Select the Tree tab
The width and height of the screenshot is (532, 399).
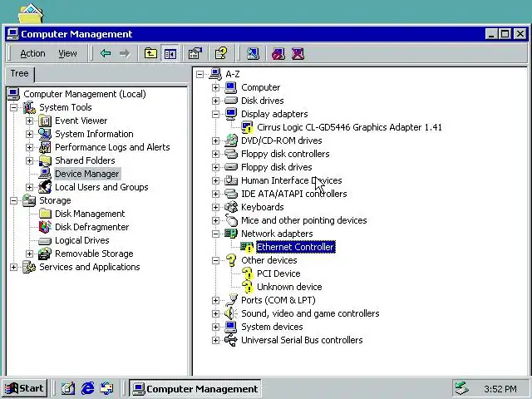pos(19,74)
